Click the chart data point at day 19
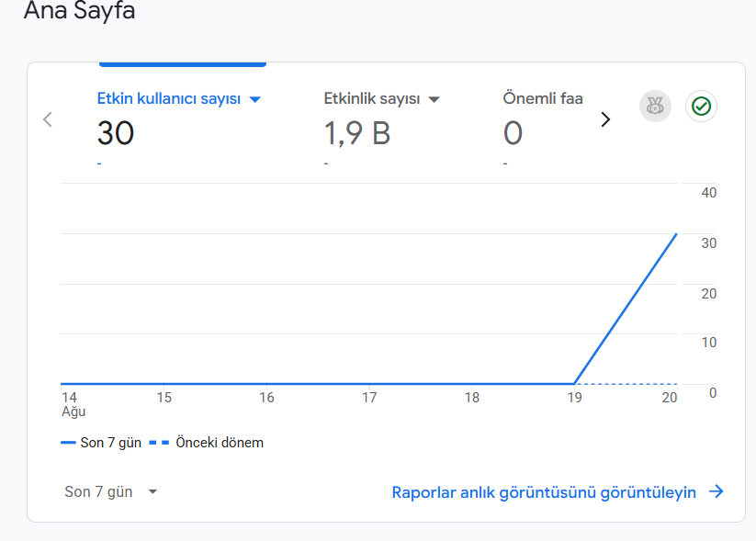 pos(574,384)
